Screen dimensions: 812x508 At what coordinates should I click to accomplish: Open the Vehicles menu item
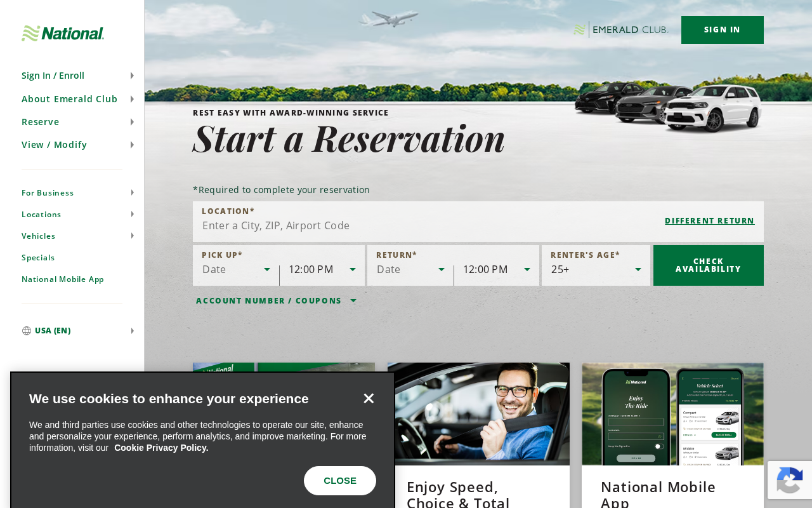39,236
